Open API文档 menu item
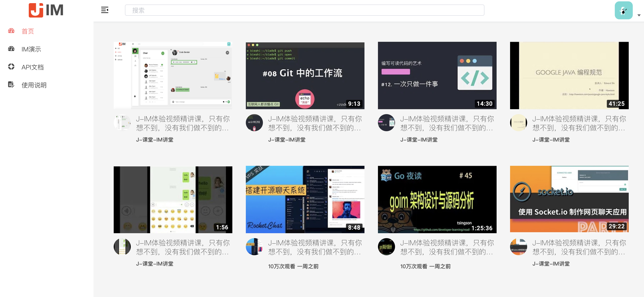644x297 pixels. pyautogui.click(x=33, y=67)
